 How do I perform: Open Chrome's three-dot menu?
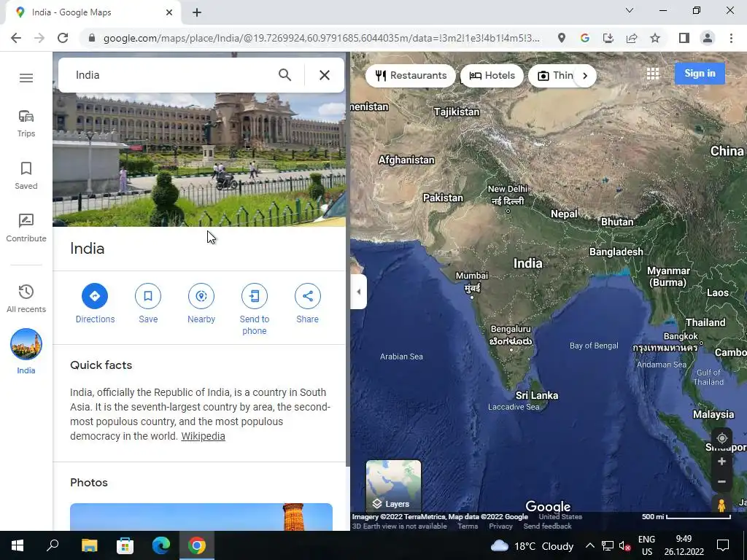click(731, 38)
